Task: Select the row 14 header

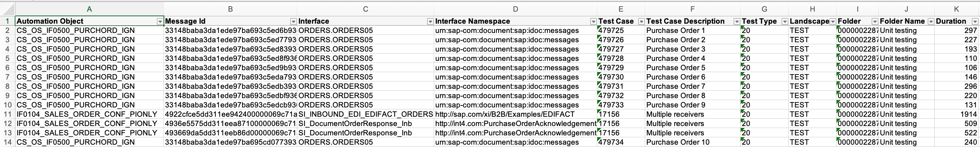Action: (7, 142)
